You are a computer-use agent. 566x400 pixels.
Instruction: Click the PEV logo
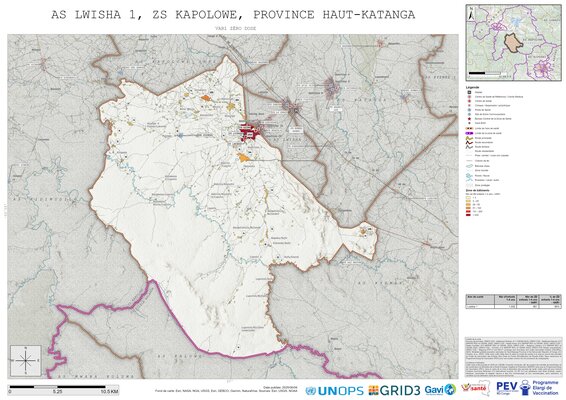507,387
